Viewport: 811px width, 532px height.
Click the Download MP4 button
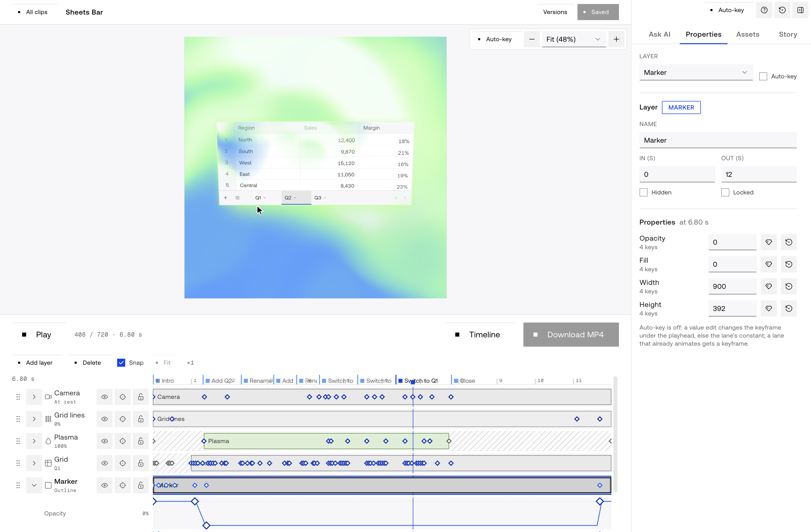tap(571, 335)
